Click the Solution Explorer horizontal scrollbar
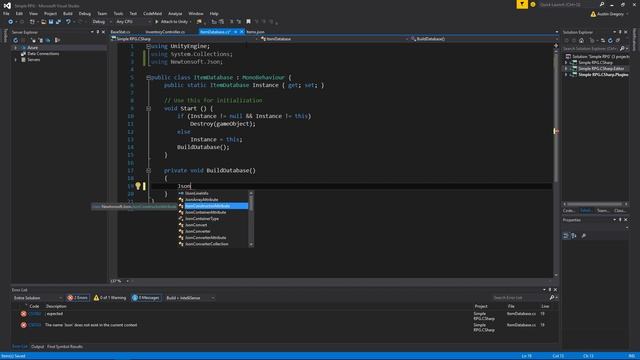The width and height of the screenshot is (640, 360). pyautogui.click(x=595, y=204)
